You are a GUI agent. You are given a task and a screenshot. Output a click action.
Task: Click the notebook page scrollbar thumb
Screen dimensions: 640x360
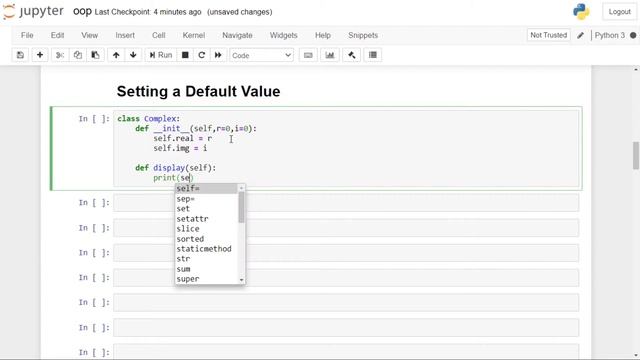(636, 156)
